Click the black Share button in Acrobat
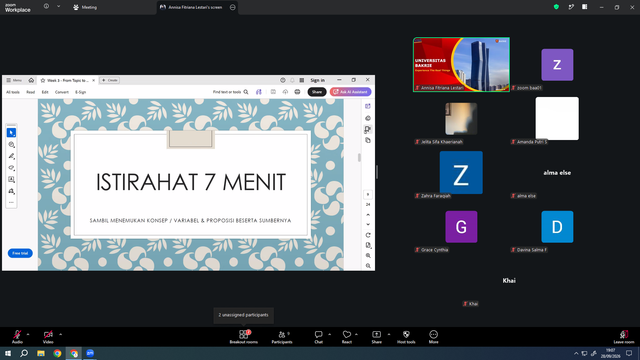The width and height of the screenshot is (640, 360). click(x=317, y=92)
